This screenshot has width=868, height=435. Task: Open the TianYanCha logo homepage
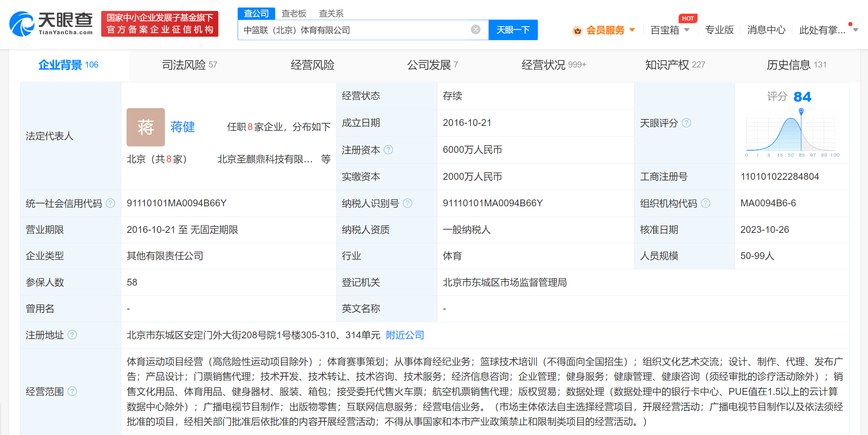(51, 24)
